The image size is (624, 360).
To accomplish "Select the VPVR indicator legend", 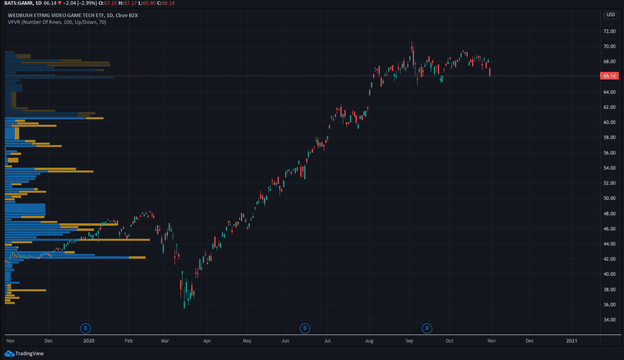I will (57, 22).
